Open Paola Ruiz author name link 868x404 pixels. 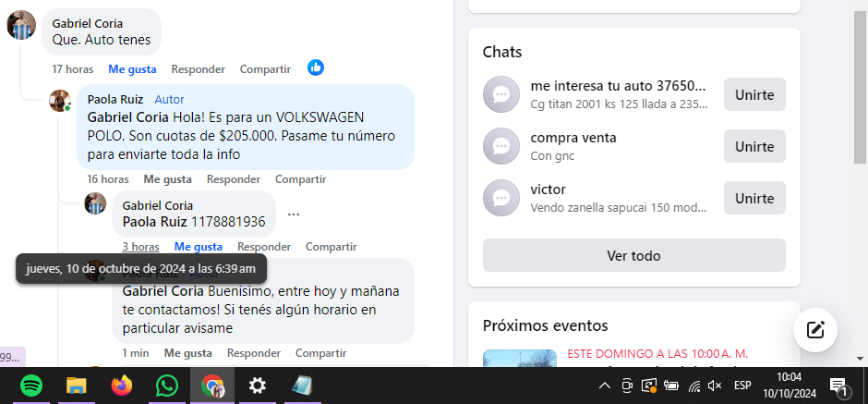[x=115, y=100]
